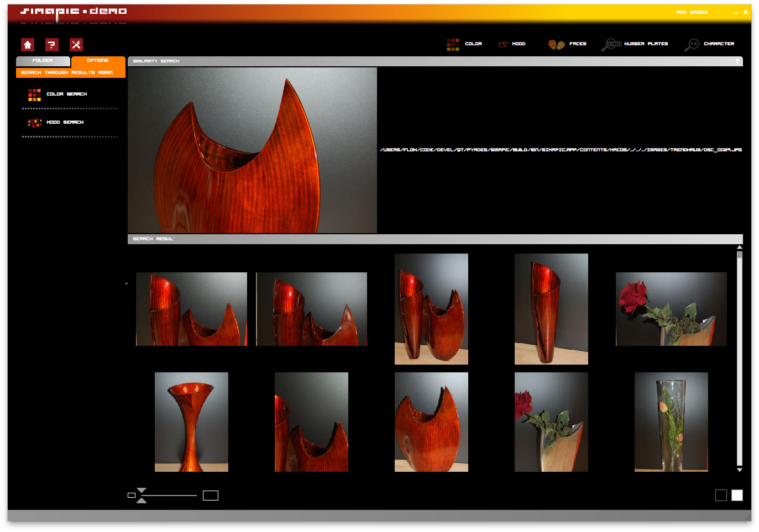Collapse the Similarity Search panel with its arrow
The image size is (759, 532).
[x=737, y=61]
